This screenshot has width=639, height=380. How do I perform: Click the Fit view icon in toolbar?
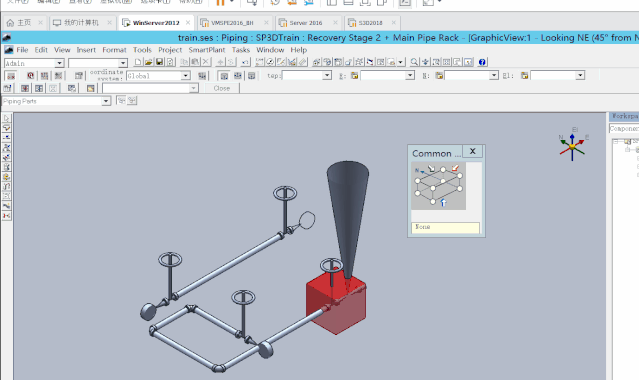447,62
